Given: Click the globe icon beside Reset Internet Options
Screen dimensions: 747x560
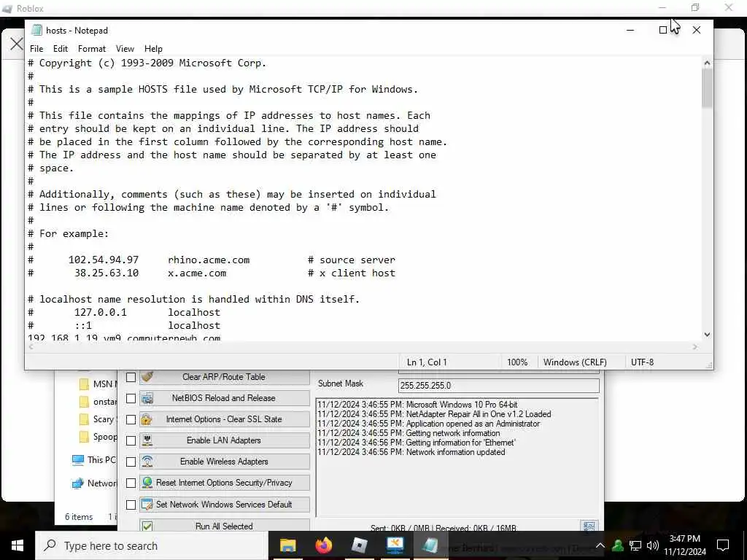Looking at the screenshot, I should (x=147, y=483).
